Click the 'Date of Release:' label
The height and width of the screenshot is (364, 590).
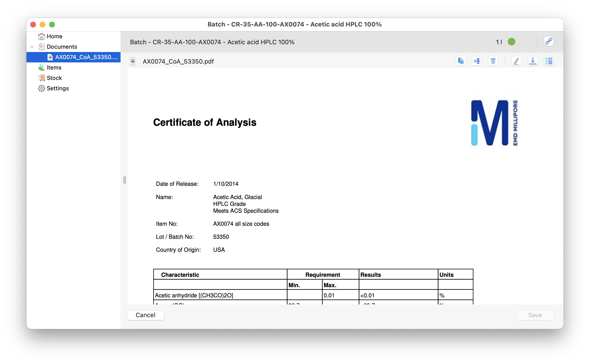coord(177,184)
